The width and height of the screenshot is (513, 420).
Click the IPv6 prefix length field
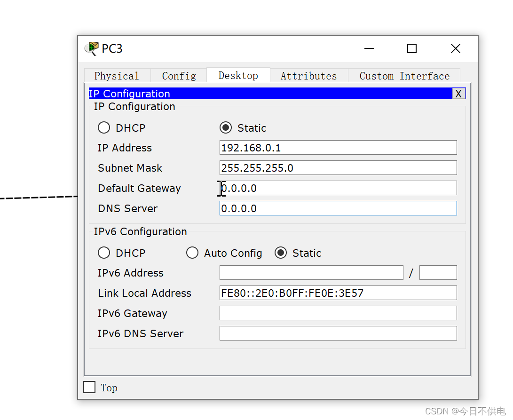click(x=438, y=273)
